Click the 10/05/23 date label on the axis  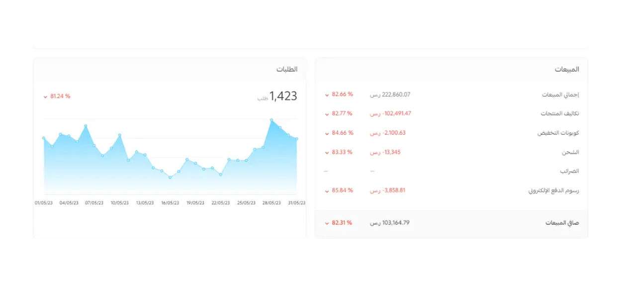pyautogui.click(x=120, y=203)
